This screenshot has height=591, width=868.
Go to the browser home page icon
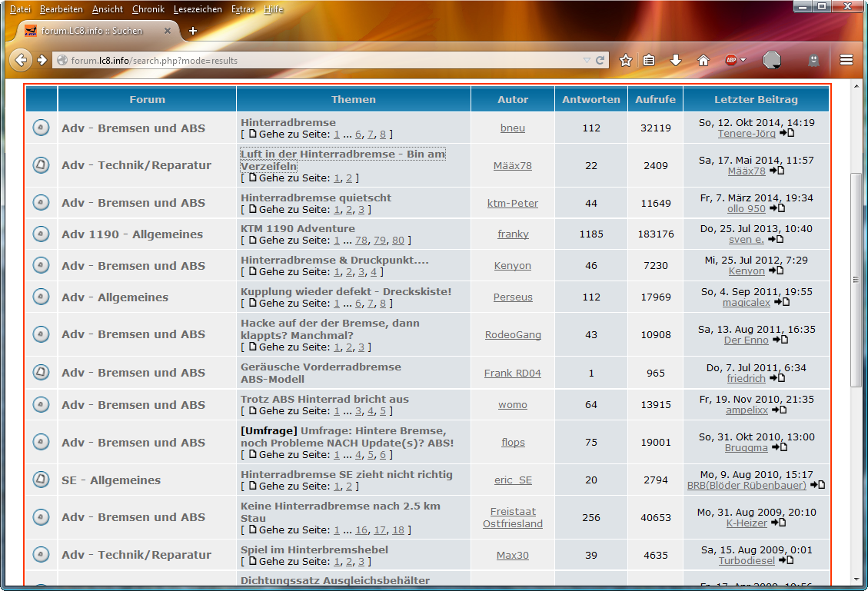coord(703,60)
